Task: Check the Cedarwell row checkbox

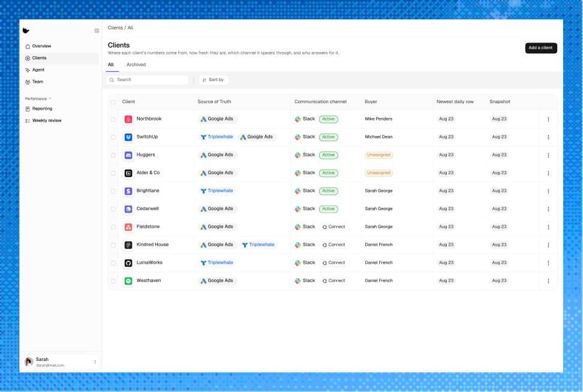Action: pyautogui.click(x=113, y=209)
